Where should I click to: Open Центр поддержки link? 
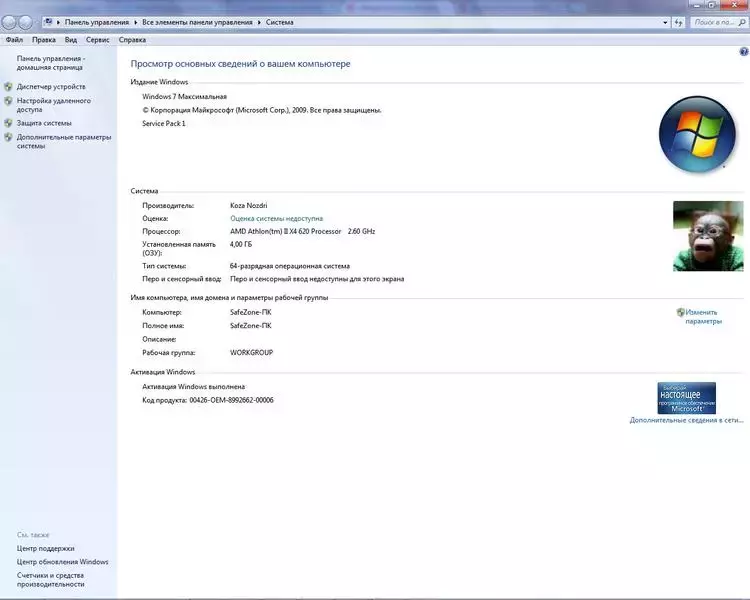click(x=45, y=548)
